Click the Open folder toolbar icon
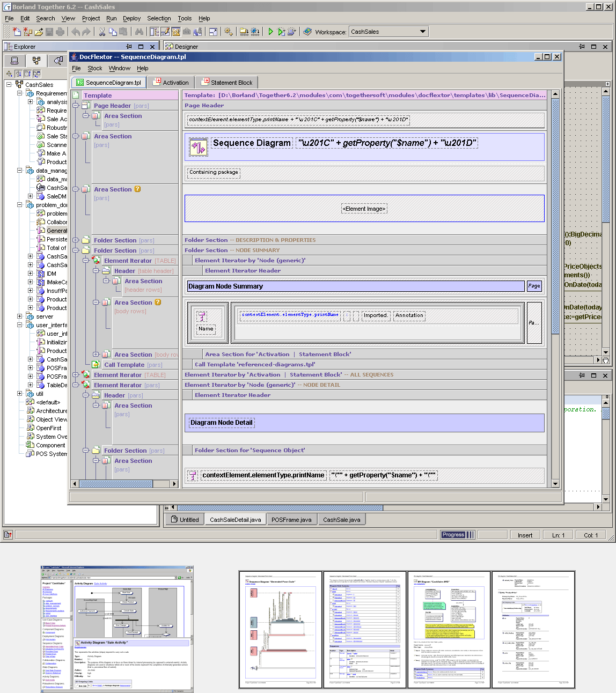 pyautogui.click(x=39, y=32)
